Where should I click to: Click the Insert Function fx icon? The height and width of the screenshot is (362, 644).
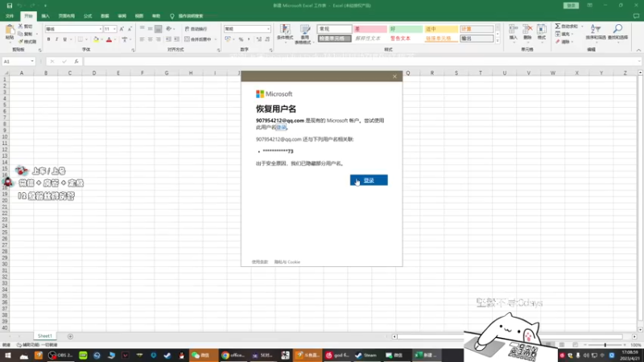click(x=76, y=61)
